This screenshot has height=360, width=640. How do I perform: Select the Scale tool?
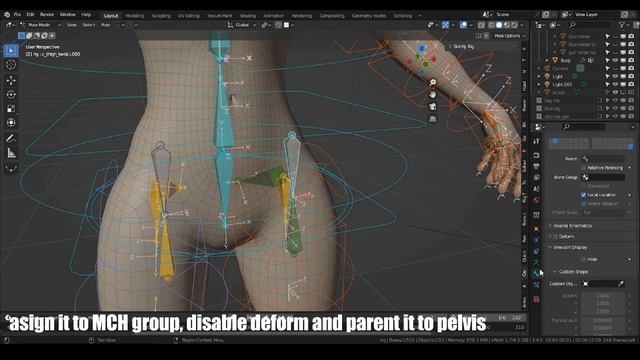tap(11, 109)
